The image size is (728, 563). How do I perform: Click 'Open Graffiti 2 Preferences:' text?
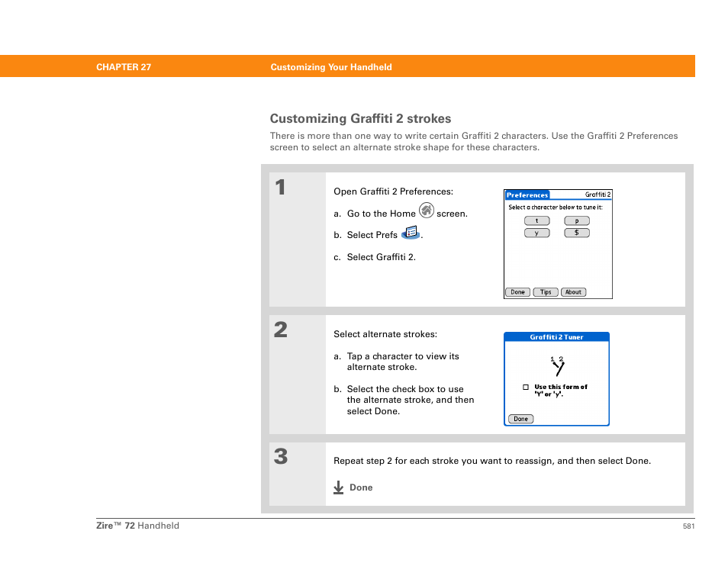pyautogui.click(x=393, y=191)
